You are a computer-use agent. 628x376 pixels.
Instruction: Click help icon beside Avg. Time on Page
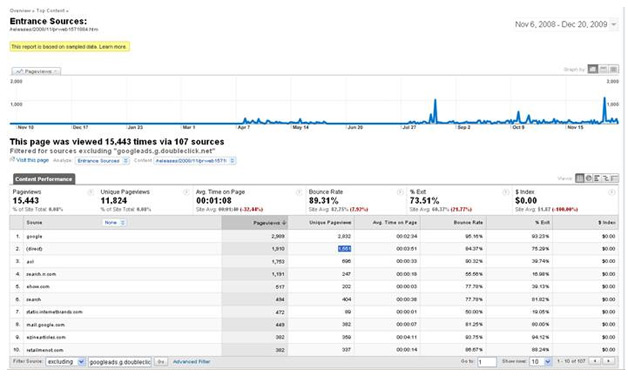pos(299,192)
